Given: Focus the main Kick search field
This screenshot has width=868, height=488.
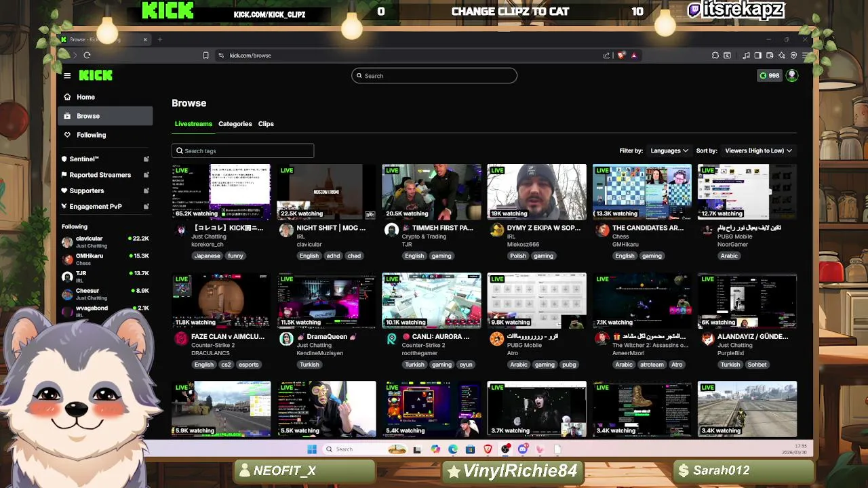Looking at the screenshot, I should click(434, 76).
